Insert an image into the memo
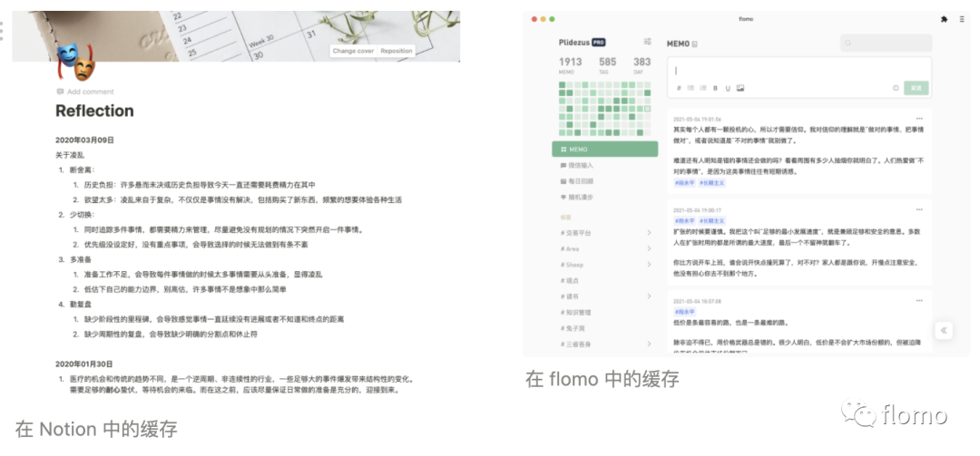Screen dimensions: 980x456 point(740,88)
